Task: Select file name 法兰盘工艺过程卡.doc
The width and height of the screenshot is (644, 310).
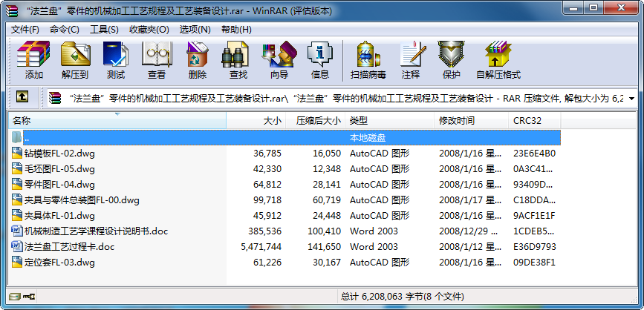Action: pyautogui.click(x=69, y=246)
